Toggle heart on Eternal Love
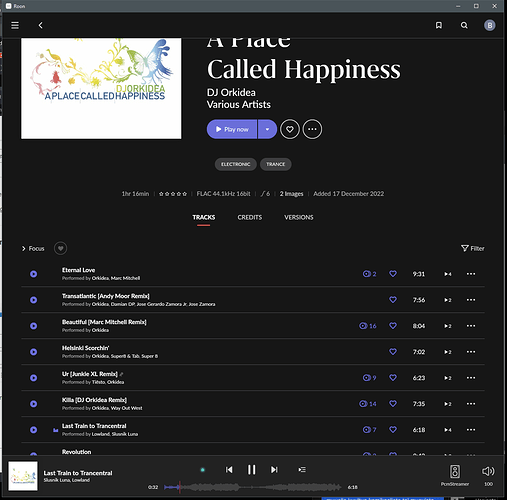Screen dimensions: 507x500 [x=393, y=274]
